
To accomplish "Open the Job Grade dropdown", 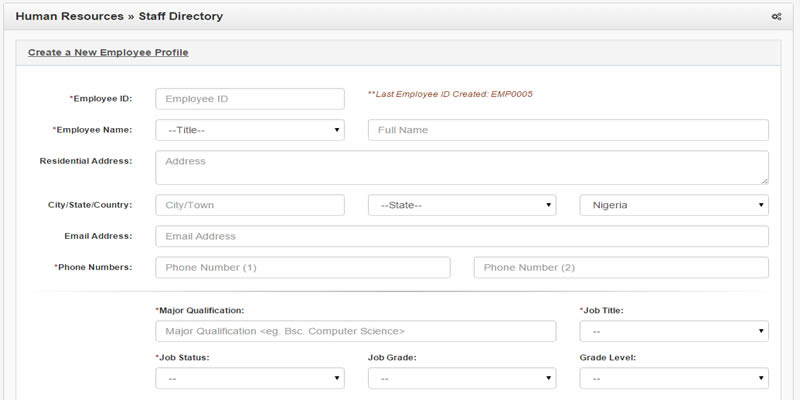I will pyautogui.click(x=462, y=379).
